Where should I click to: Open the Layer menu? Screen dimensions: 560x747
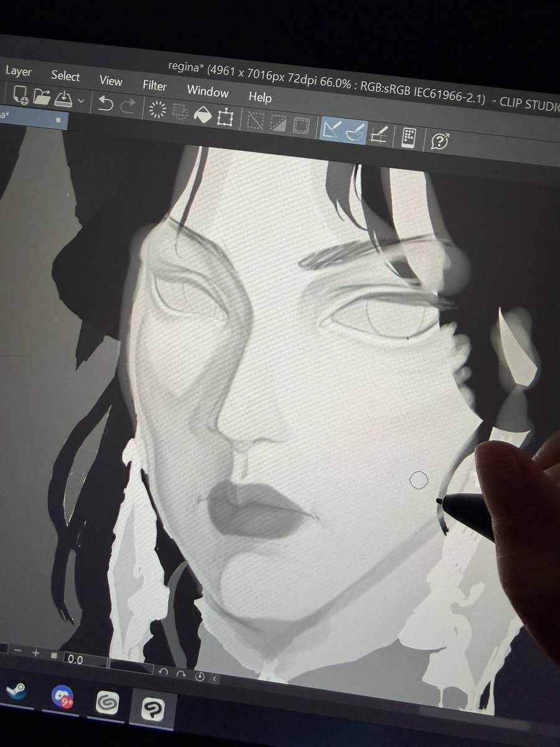(x=18, y=71)
